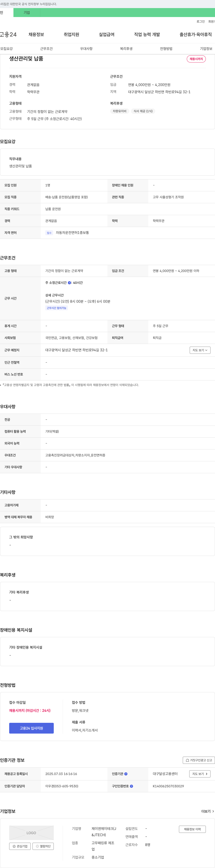This screenshot has width=215, height=868.
Task: Click contact 이우경(053-605-9530)
Action: 62,786
